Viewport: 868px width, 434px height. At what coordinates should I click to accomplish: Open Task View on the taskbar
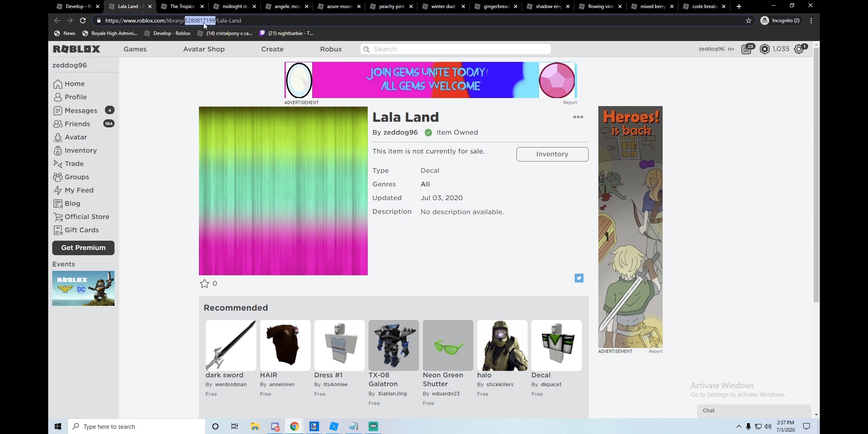click(235, 426)
